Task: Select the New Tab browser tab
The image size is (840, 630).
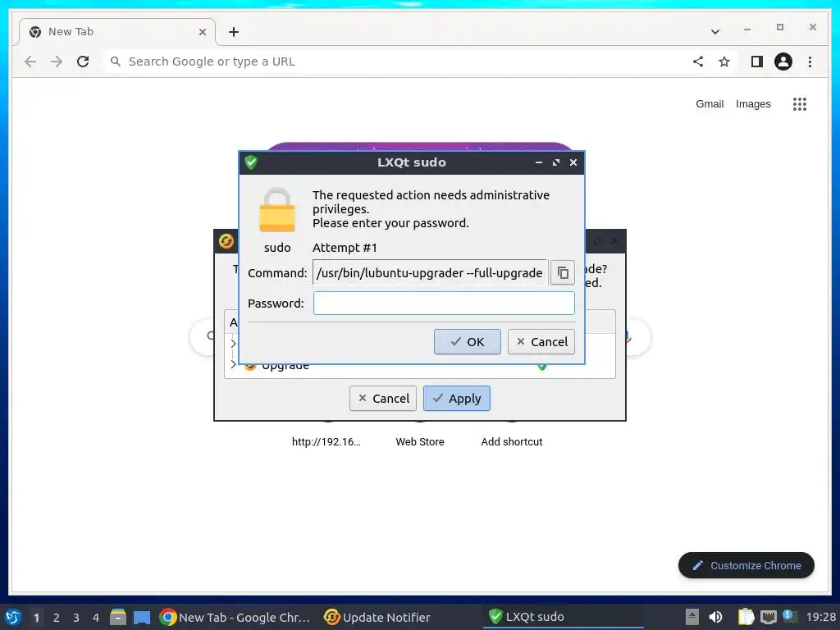Action: 116,32
